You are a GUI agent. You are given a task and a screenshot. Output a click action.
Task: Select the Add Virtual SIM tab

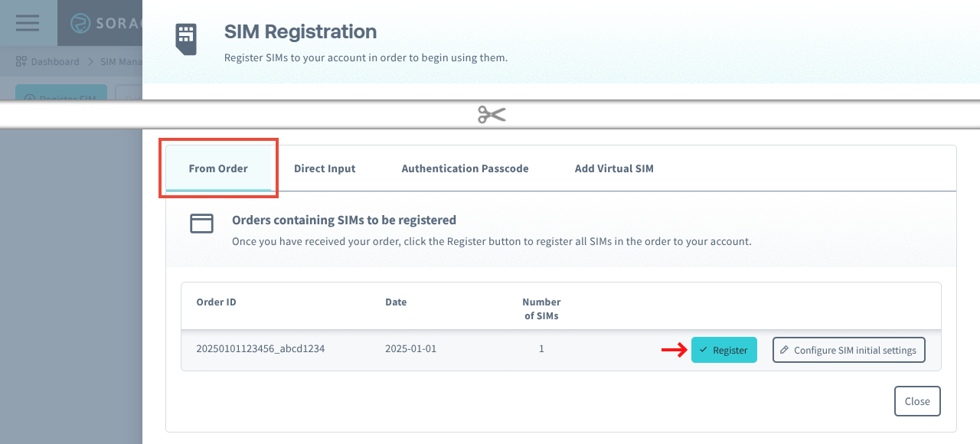click(x=613, y=168)
